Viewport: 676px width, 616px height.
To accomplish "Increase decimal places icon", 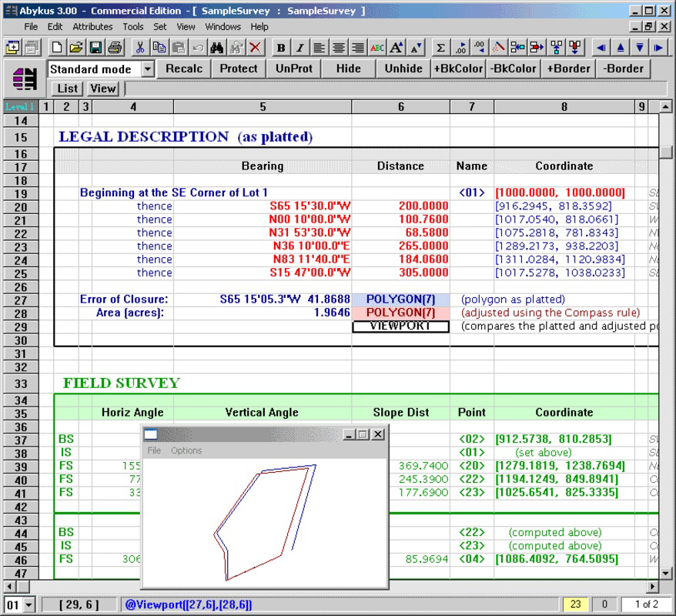I will coord(460,48).
